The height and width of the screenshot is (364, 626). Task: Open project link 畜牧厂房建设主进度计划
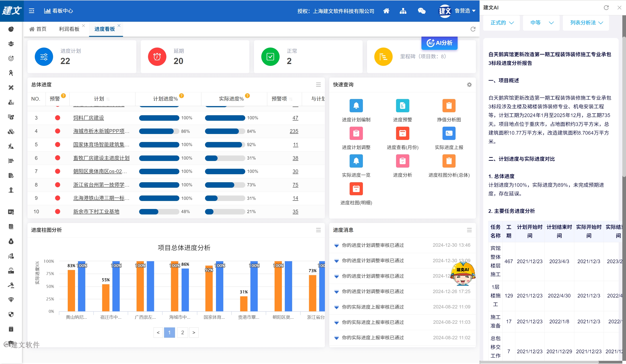(101, 158)
